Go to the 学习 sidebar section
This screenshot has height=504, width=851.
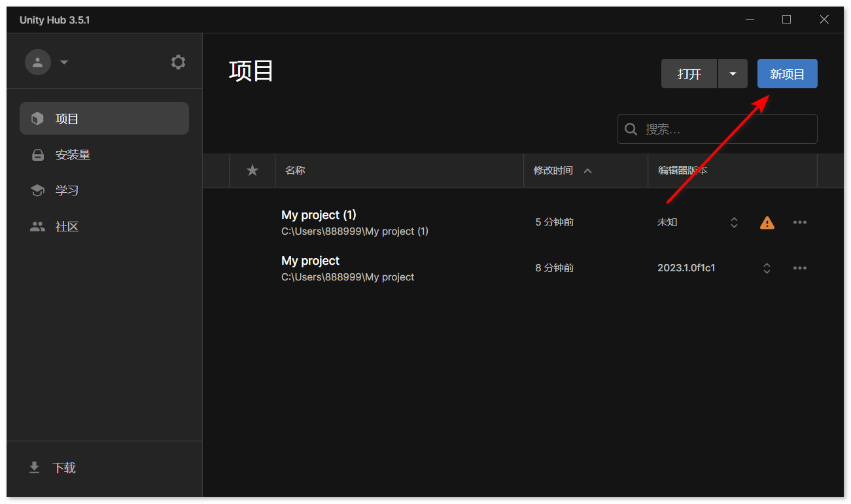(x=105, y=190)
